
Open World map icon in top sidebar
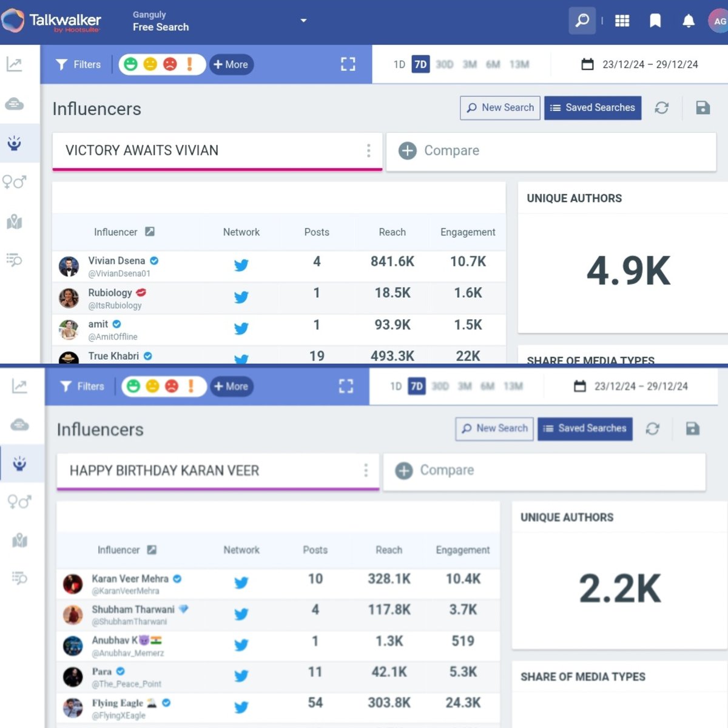[x=15, y=221]
